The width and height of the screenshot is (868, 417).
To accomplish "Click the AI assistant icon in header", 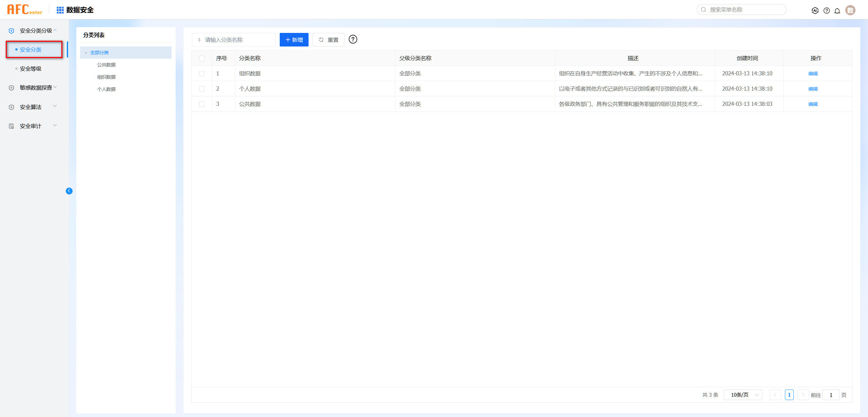I will click(x=815, y=11).
